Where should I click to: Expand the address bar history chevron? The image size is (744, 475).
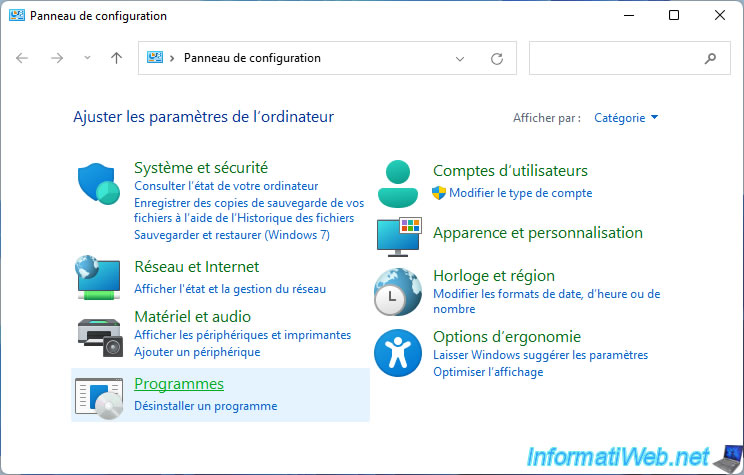tap(460, 59)
